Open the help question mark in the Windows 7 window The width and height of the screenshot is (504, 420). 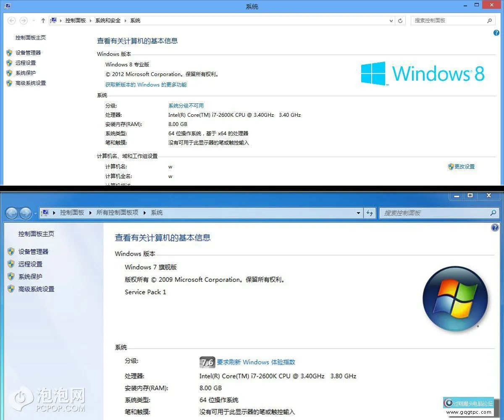click(495, 228)
